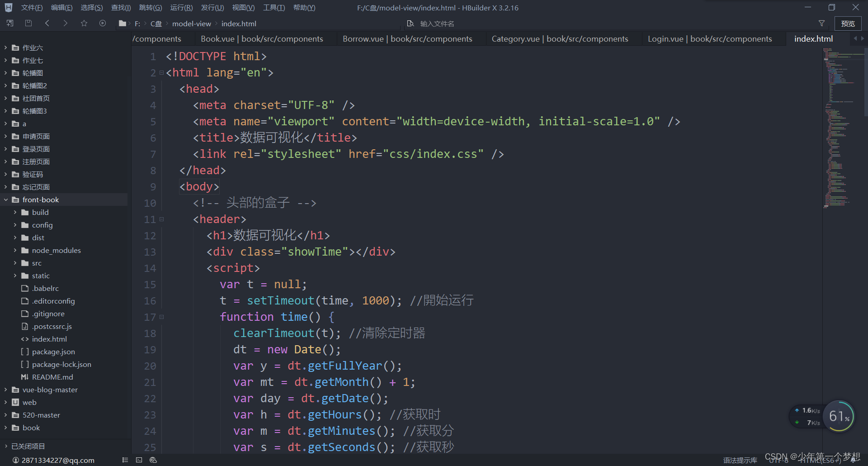Open the 视图(V) menu
The image size is (868, 466).
243,8
